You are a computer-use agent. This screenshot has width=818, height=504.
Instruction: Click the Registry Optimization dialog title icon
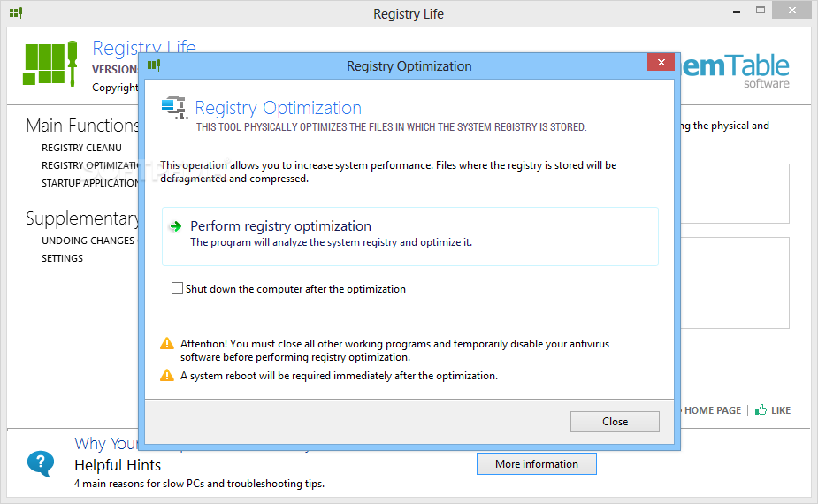tap(154, 65)
